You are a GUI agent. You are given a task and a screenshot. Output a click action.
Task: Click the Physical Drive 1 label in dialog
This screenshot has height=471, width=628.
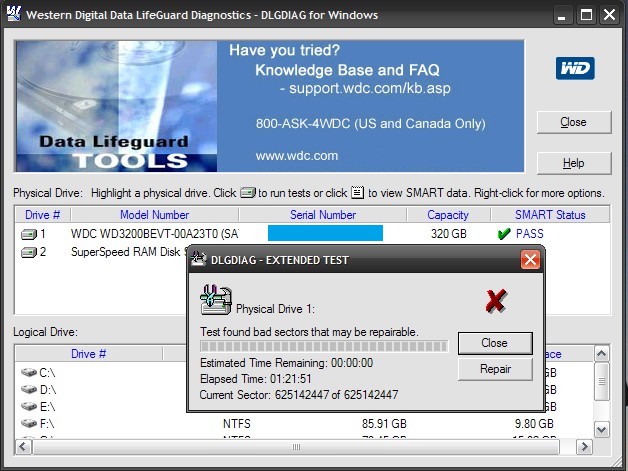276,309
